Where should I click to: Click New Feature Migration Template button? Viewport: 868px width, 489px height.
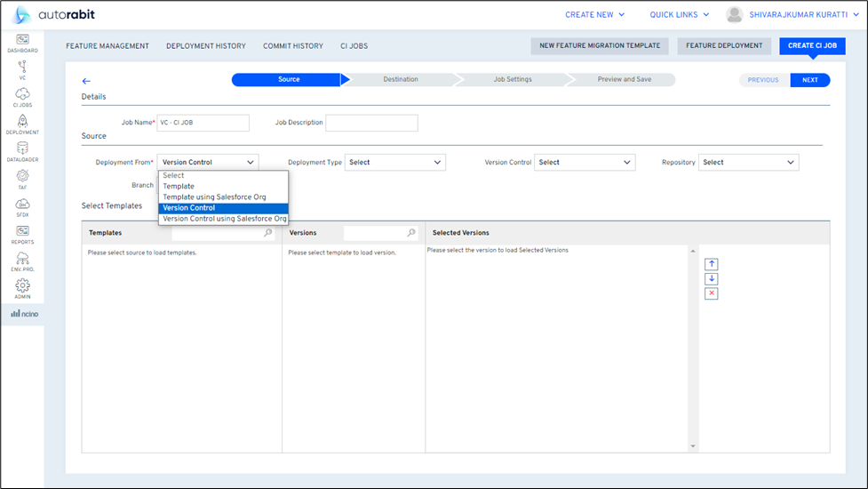(600, 46)
